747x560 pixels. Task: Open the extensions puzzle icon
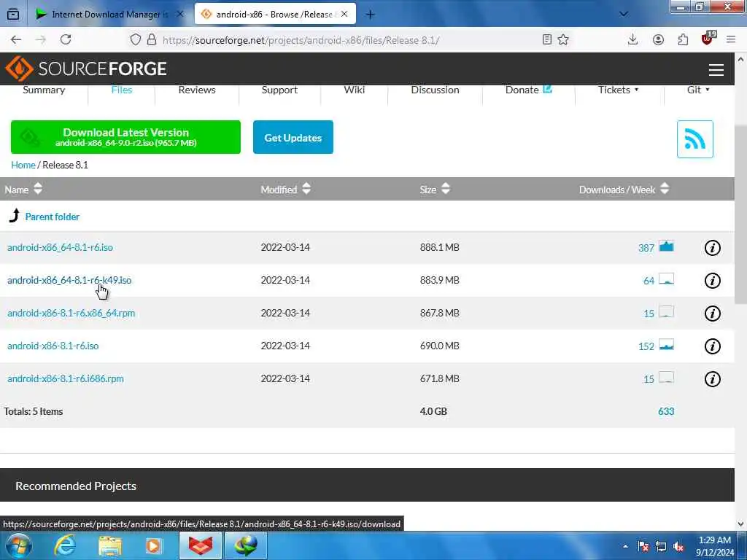[x=683, y=39]
